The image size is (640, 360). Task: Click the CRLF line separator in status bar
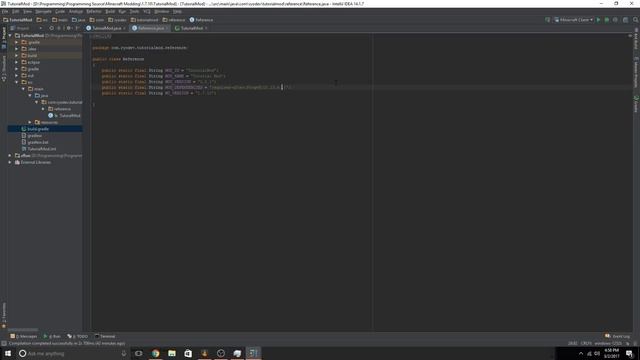click(586, 343)
